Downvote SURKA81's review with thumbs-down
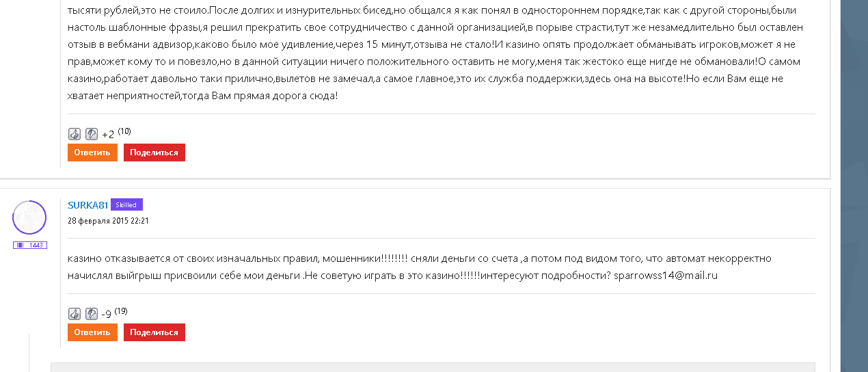This screenshot has width=868, height=372. tap(92, 314)
